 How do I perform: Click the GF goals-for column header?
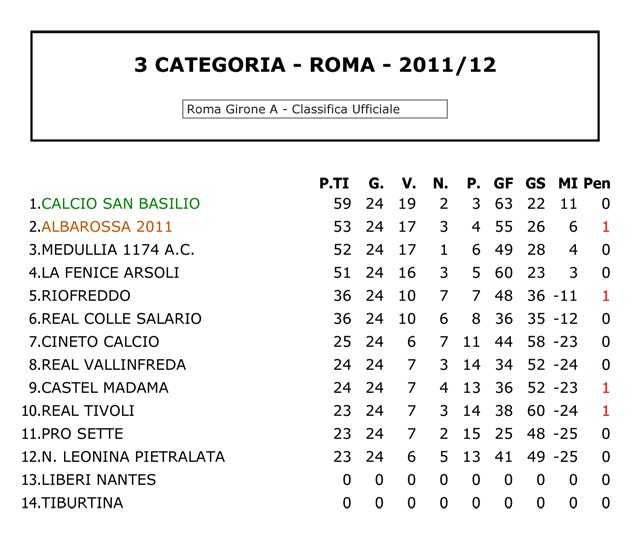[503, 183]
